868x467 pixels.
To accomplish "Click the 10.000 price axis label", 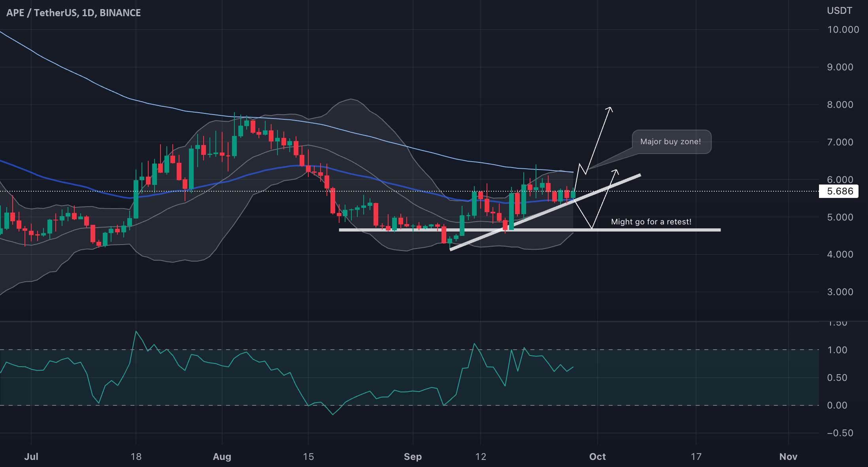I will click(x=843, y=30).
